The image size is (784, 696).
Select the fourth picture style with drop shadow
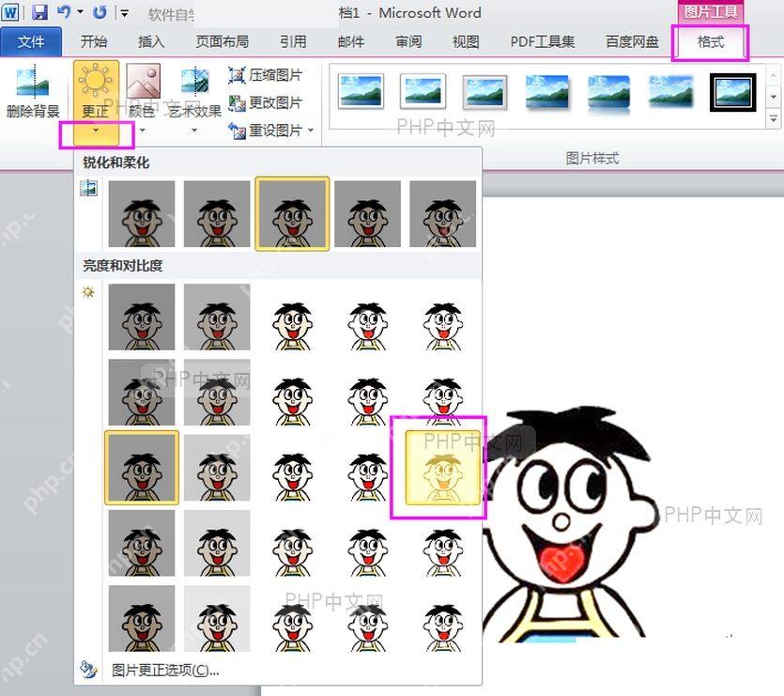546,91
